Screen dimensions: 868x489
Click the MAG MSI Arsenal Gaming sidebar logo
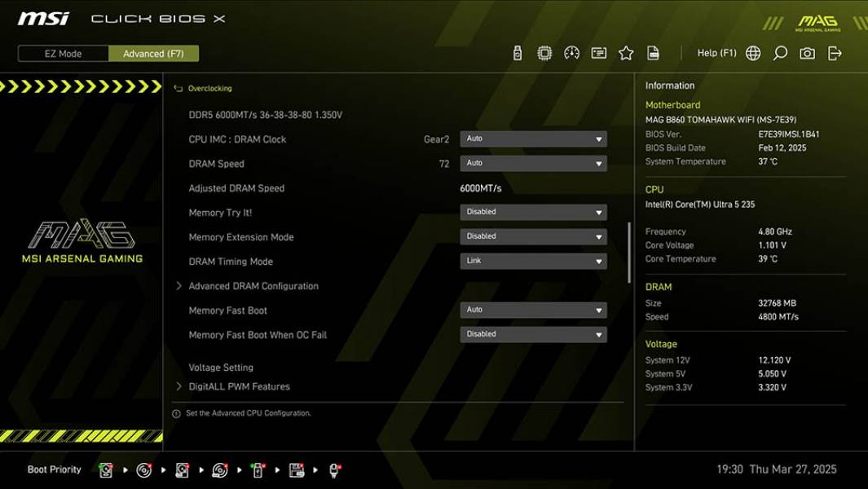pyautogui.click(x=82, y=241)
